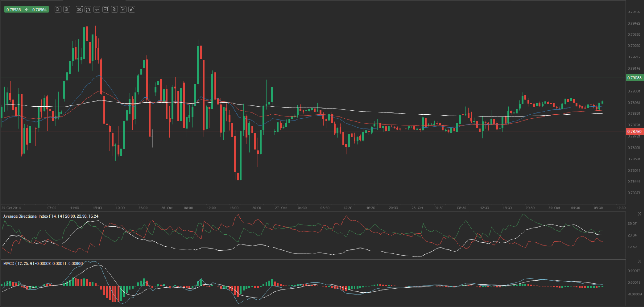Screen dimensions: 644x307
Task: Click the zoom in magnifier icon
Action: [67, 9]
